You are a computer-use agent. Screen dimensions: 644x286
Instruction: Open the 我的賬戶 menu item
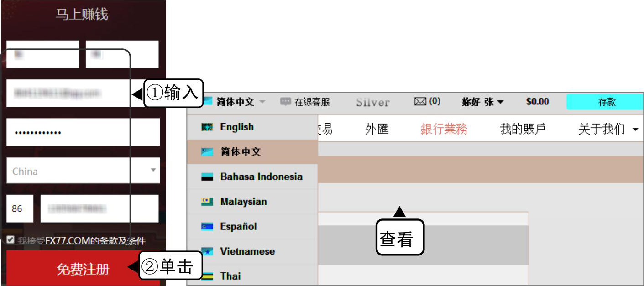click(x=523, y=130)
